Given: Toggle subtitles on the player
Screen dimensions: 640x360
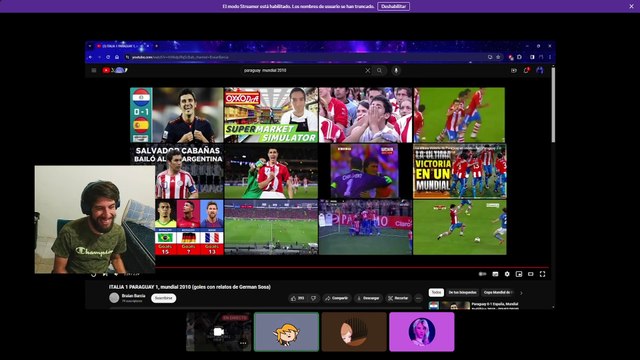Looking at the screenshot, I should tap(495, 274).
